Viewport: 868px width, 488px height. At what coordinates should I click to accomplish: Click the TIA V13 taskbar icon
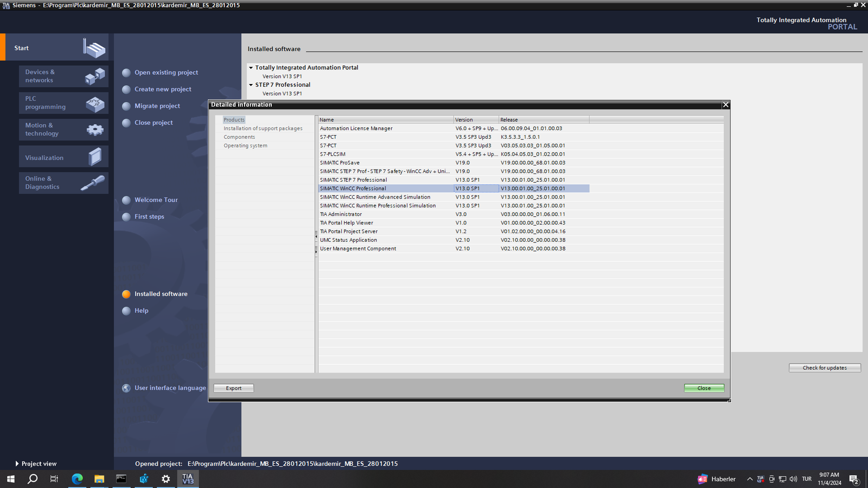(x=188, y=479)
